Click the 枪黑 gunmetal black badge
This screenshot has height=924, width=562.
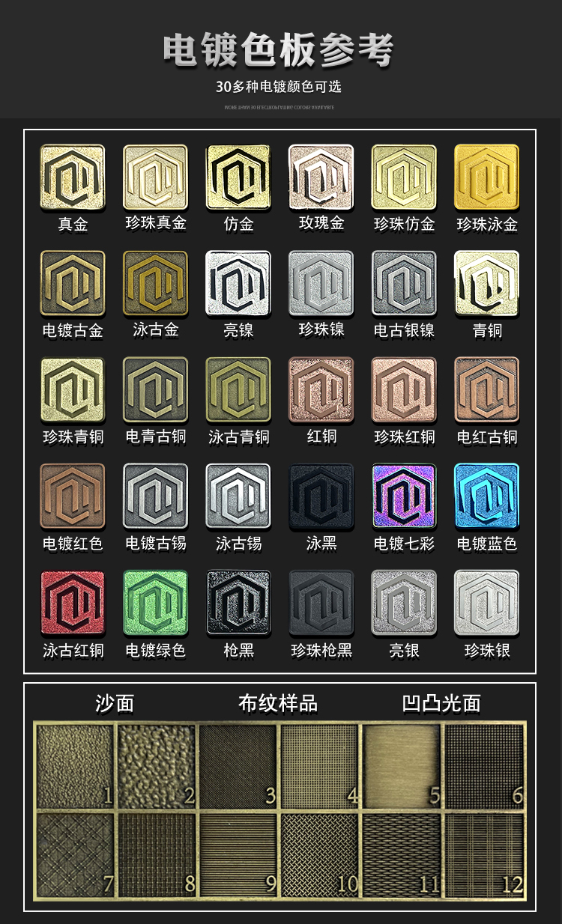pyautogui.click(x=238, y=603)
